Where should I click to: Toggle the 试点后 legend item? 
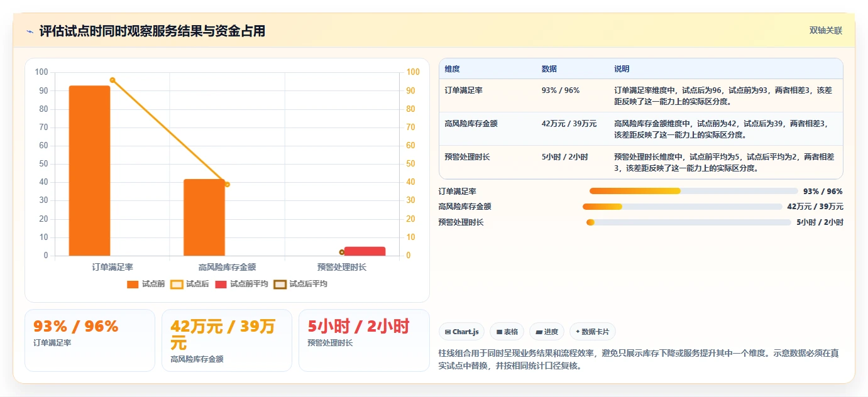coord(190,284)
